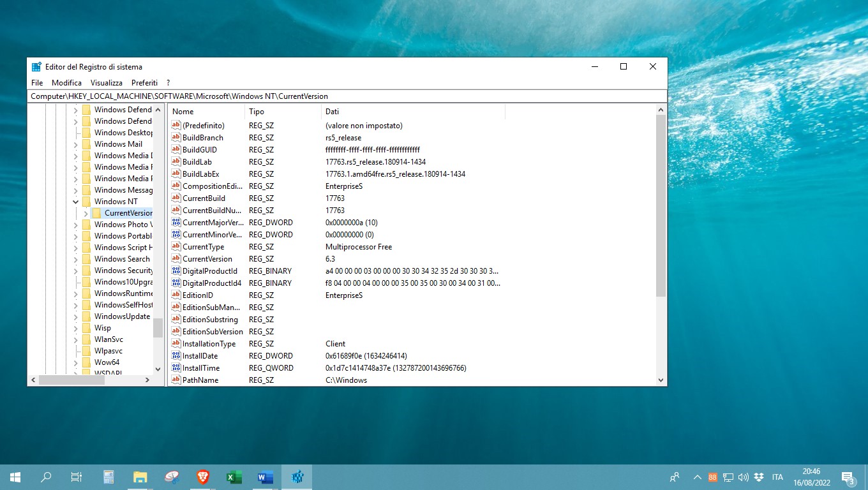
Task: Open the Windows Start menu
Action: (x=15, y=477)
